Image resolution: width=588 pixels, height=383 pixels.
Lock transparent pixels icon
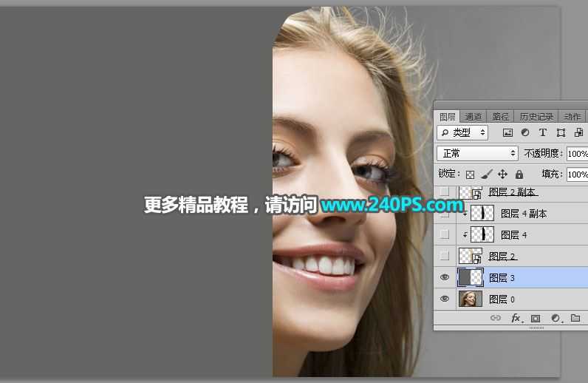(x=470, y=174)
